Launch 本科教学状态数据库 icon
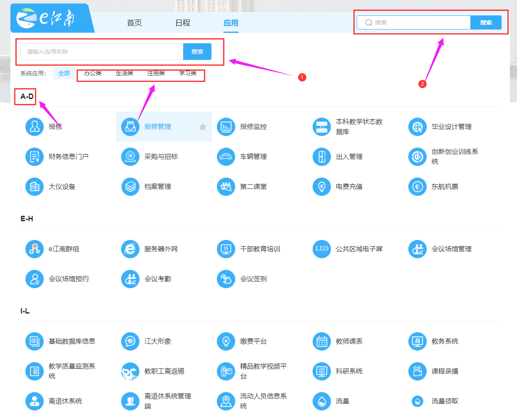This screenshot has height=420, width=517. click(322, 126)
